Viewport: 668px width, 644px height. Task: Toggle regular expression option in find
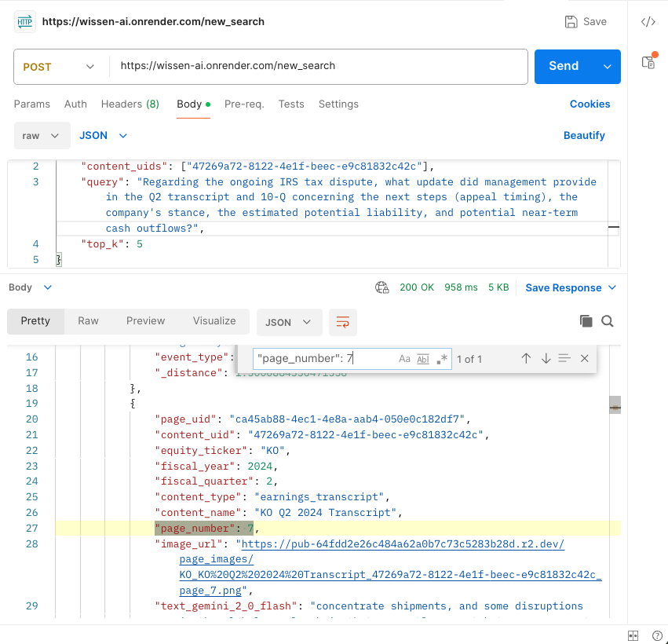(x=442, y=359)
